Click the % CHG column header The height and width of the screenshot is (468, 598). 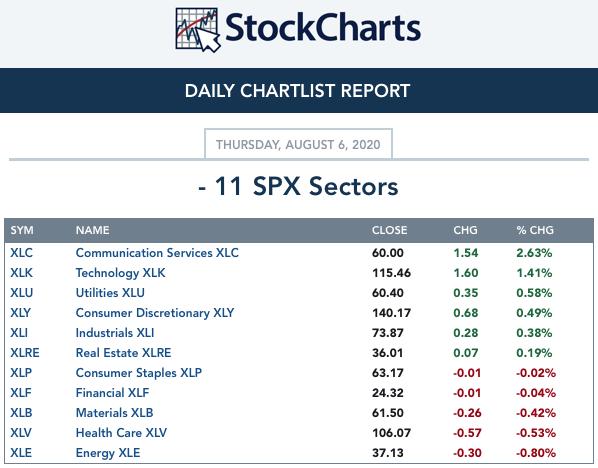pyautogui.click(x=535, y=230)
